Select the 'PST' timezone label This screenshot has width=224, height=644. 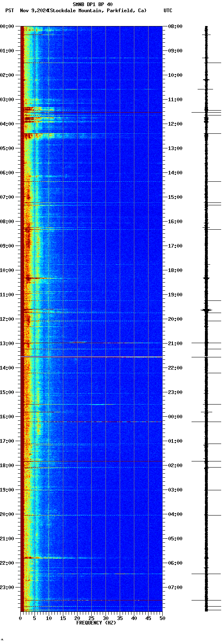click(9, 11)
